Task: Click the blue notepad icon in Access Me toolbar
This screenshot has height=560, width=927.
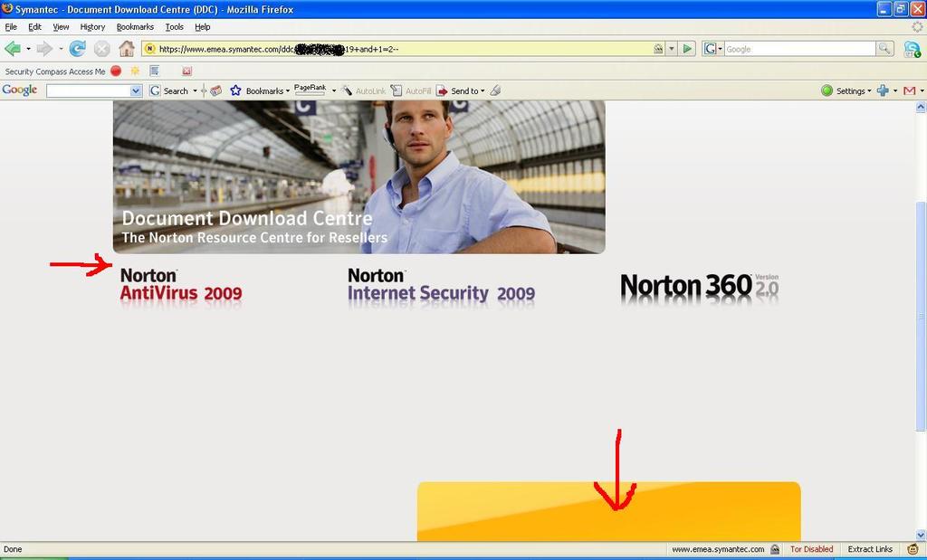Action: pyautogui.click(x=155, y=71)
